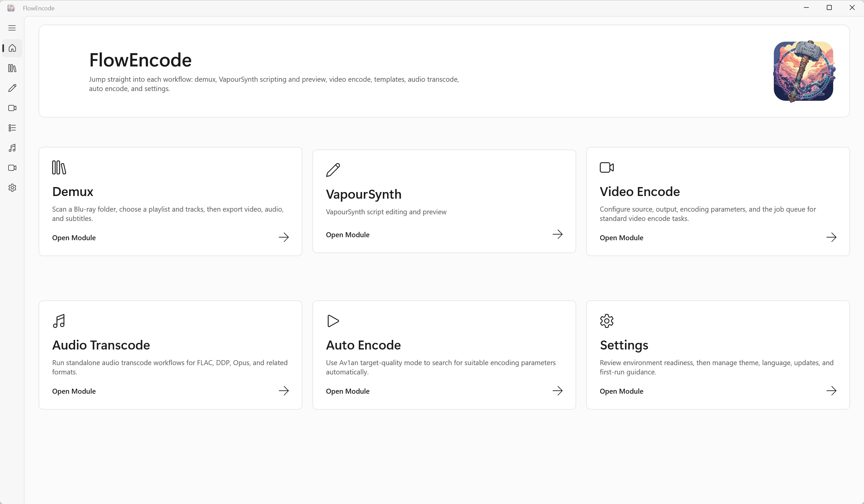864x504 pixels.
Task: Click the FlowEncode hammer logo artwork
Action: [804, 71]
